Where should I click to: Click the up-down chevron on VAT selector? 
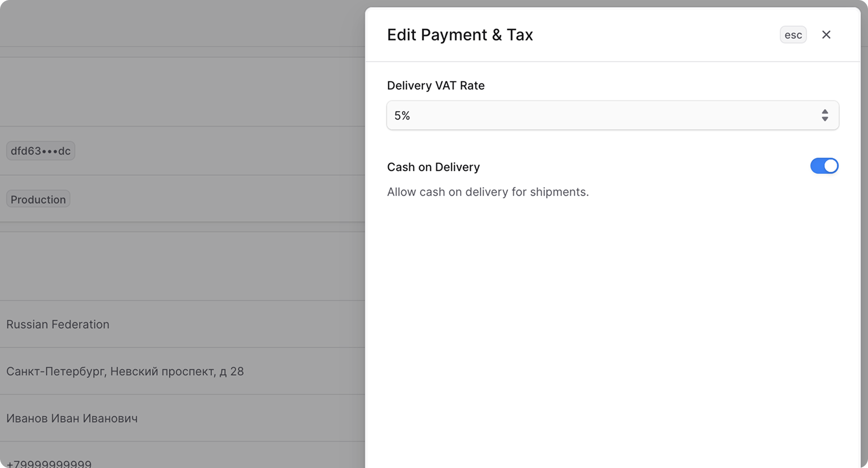coord(825,115)
